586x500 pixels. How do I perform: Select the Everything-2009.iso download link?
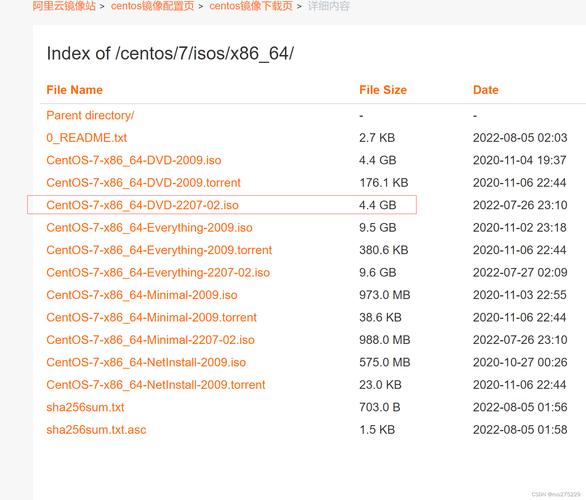(x=149, y=228)
